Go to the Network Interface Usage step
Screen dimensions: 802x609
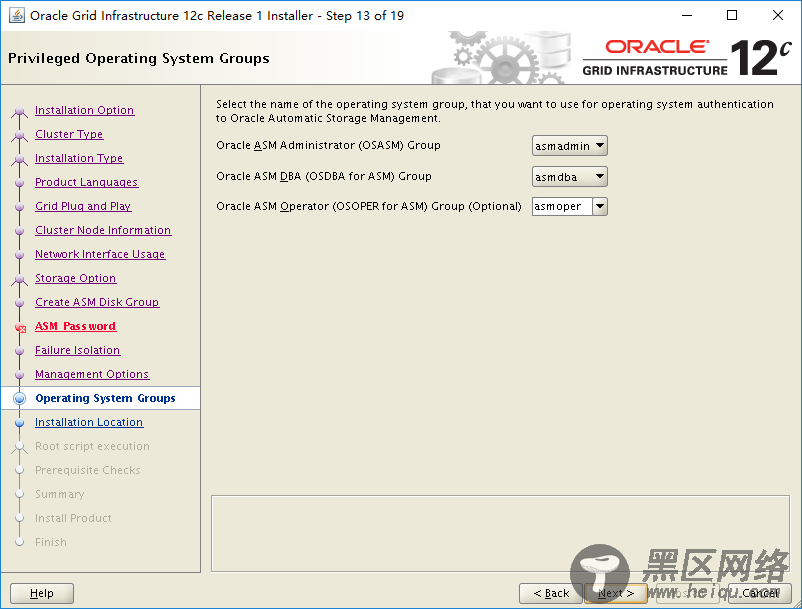click(100, 255)
